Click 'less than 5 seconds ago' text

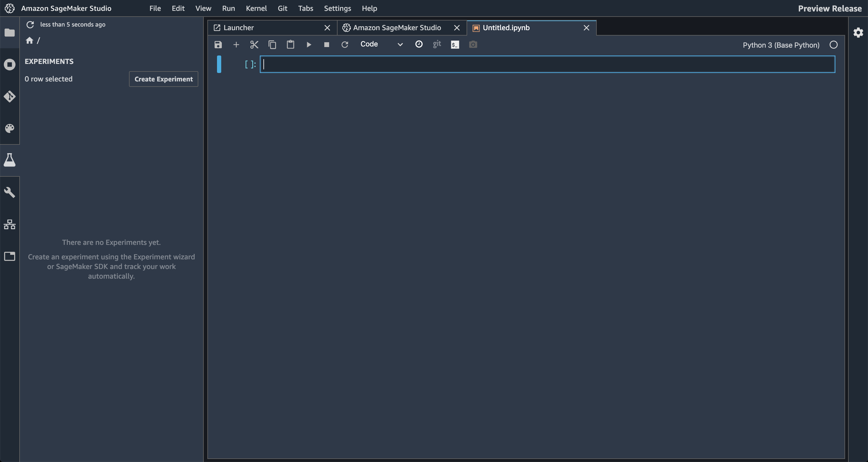(x=73, y=25)
